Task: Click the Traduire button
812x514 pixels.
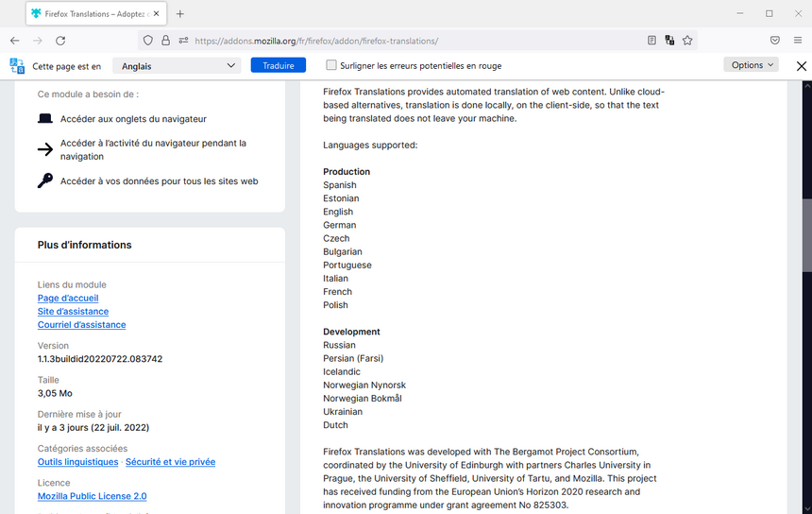Action: [x=279, y=65]
